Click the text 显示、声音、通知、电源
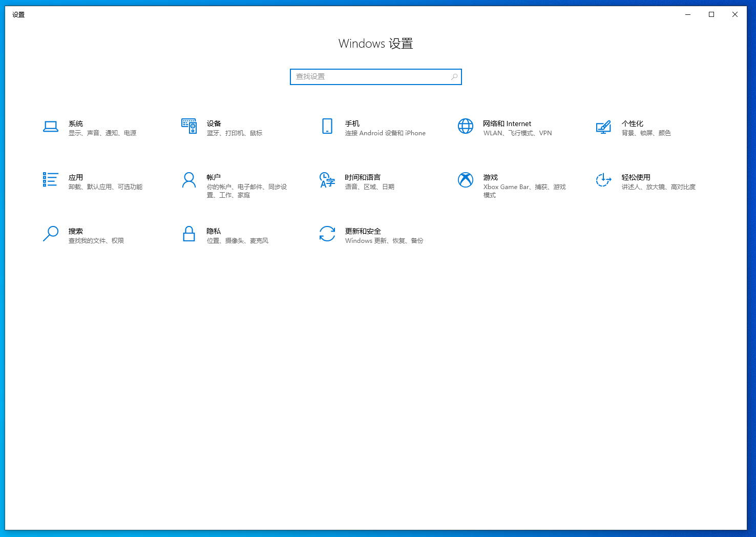This screenshot has height=537, width=756. (102, 133)
